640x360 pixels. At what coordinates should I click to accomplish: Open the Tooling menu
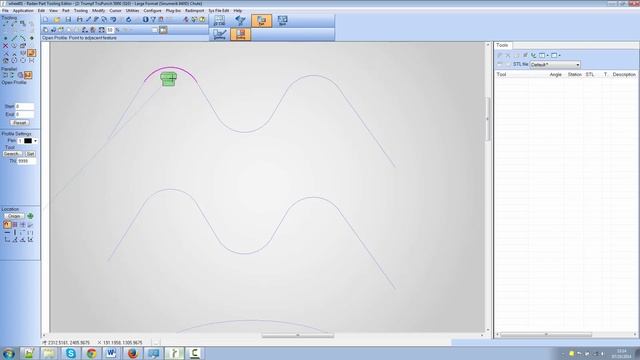coord(81,11)
